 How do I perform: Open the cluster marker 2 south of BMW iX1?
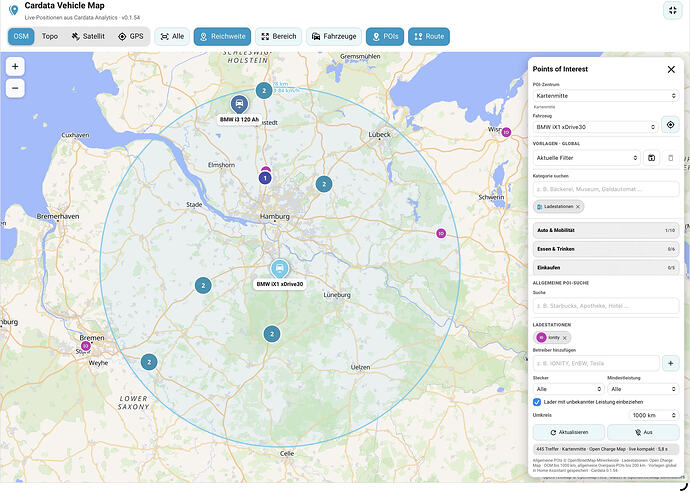pos(272,334)
